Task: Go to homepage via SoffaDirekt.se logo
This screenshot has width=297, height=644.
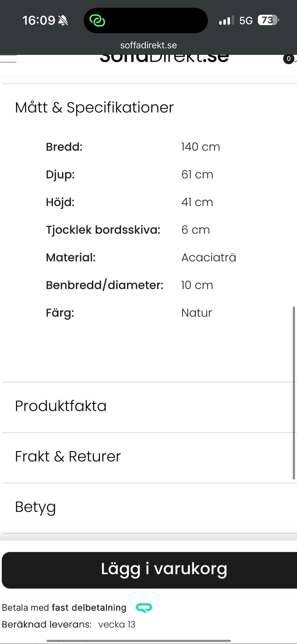Action: pyautogui.click(x=164, y=58)
